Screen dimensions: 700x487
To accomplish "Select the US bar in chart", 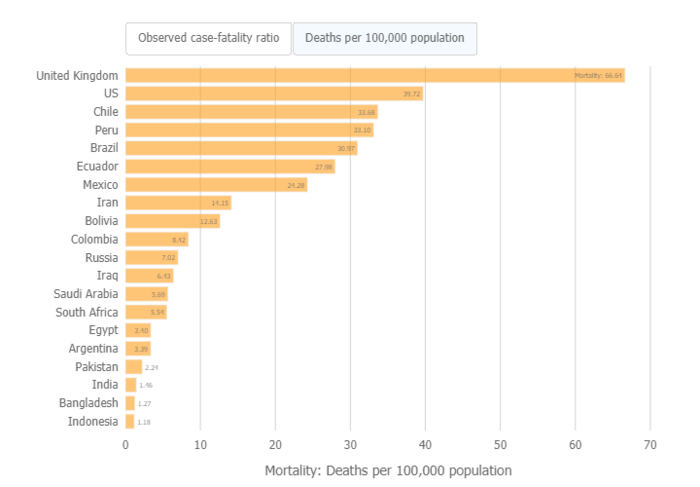I will pyautogui.click(x=274, y=93).
